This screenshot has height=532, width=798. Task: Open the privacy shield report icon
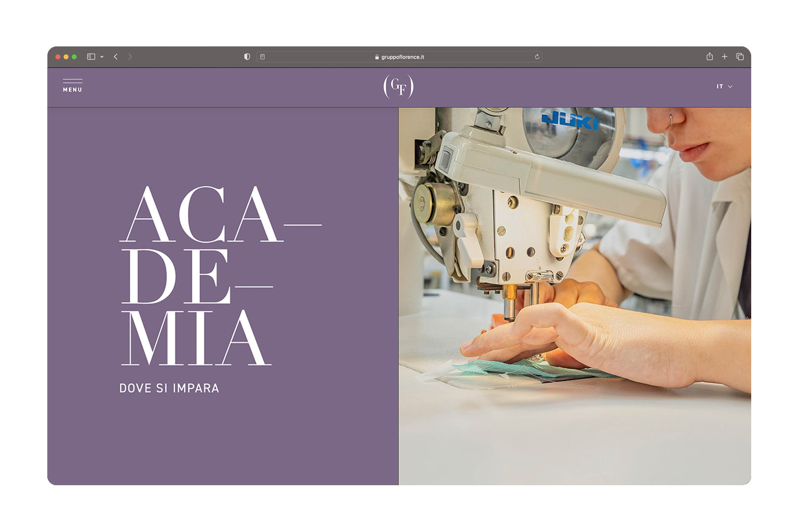[x=247, y=57]
